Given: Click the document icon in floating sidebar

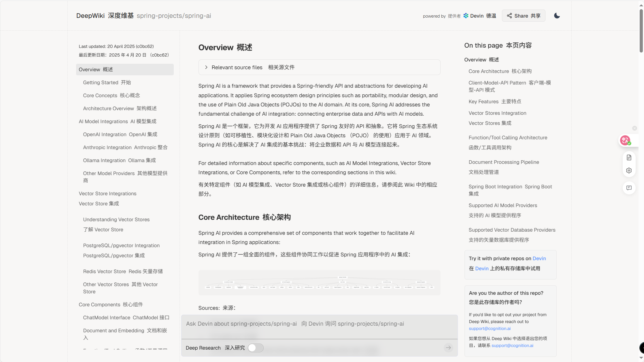Looking at the screenshot, I should (629, 157).
